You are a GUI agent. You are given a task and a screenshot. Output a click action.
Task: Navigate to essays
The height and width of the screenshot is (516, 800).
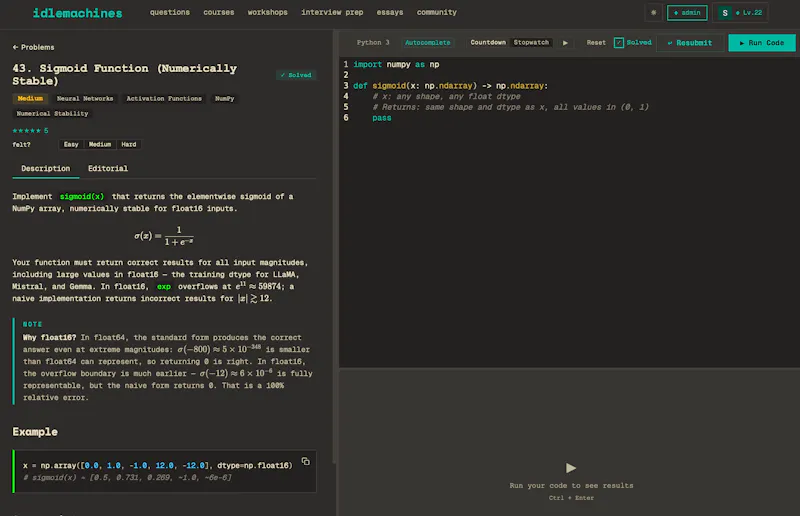pos(390,12)
